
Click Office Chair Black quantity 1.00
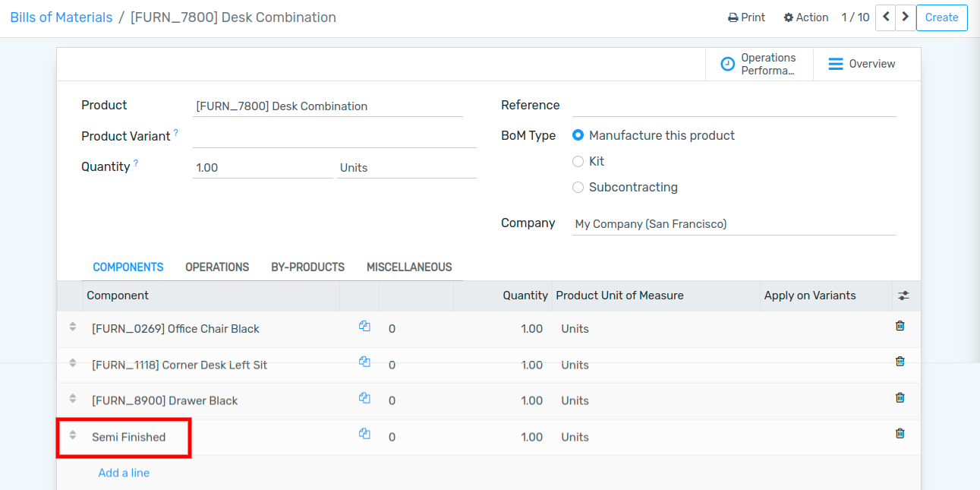[531, 329]
